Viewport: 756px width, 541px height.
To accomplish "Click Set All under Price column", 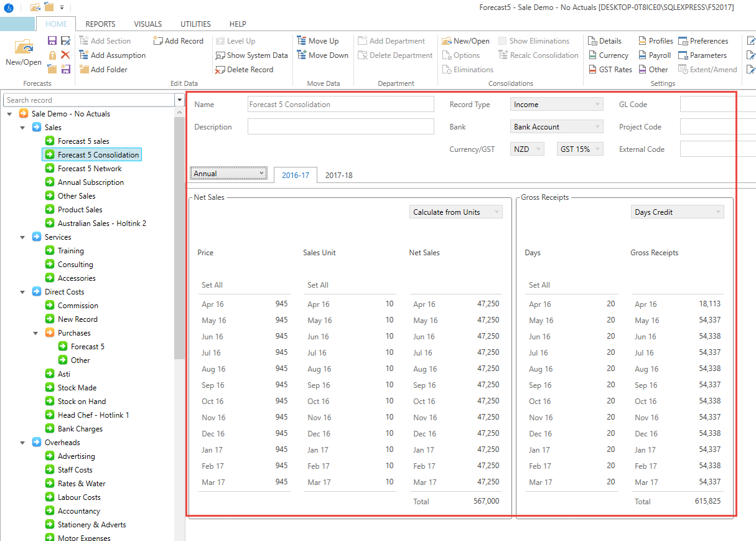I will (212, 285).
